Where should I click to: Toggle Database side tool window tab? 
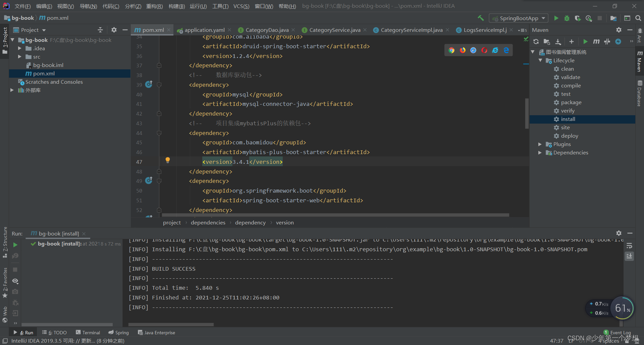click(640, 93)
